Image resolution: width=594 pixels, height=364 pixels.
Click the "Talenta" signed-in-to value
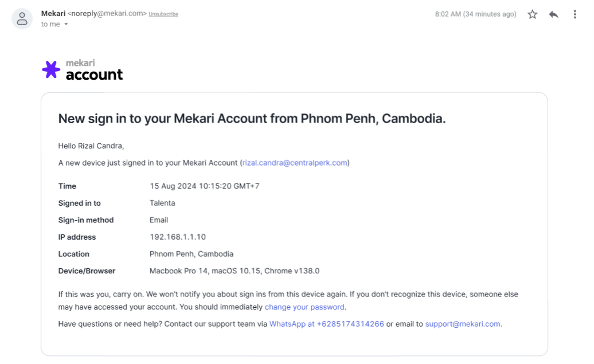pyautogui.click(x=162, y=203)
